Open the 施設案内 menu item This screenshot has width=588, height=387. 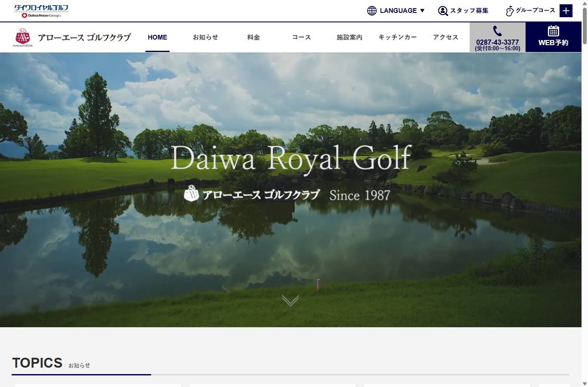click(x=350, y=37)
